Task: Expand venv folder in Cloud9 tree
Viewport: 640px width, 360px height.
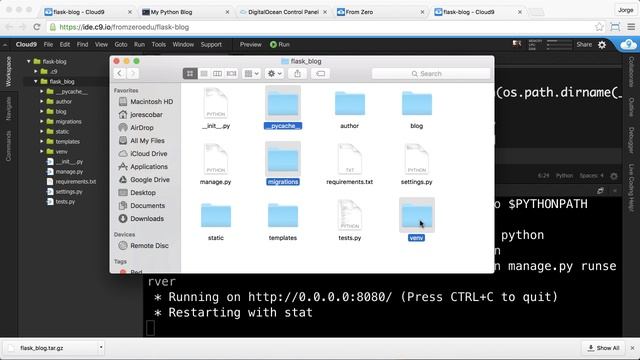Action: 42,151
